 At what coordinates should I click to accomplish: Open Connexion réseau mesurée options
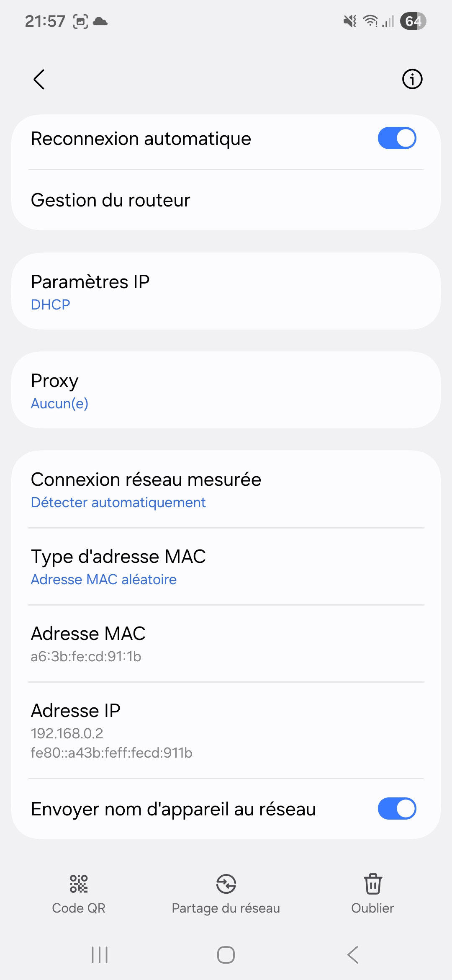click(x=226, y=489)
